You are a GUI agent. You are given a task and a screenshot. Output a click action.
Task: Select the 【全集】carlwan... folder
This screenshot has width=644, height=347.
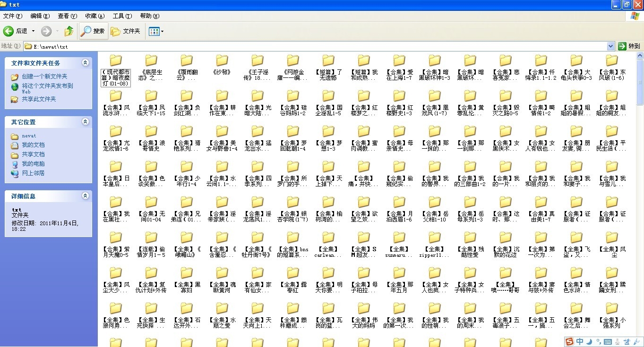pos(328,244)
